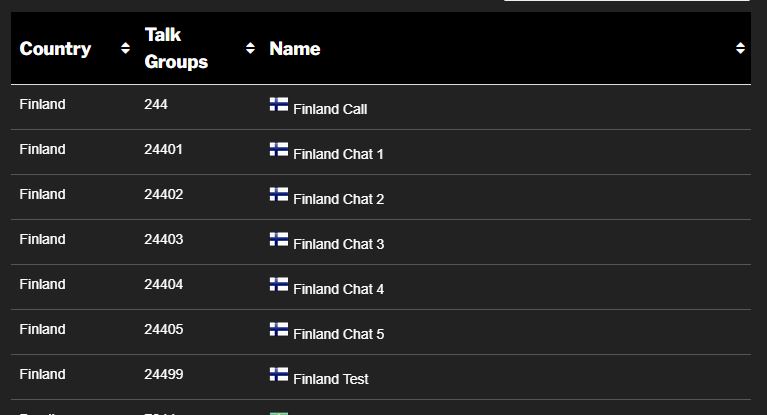Viewport: 767px width, 415px height.
Task: Click the Finland flag icon beside Finland Call
Action: [279, 104]
